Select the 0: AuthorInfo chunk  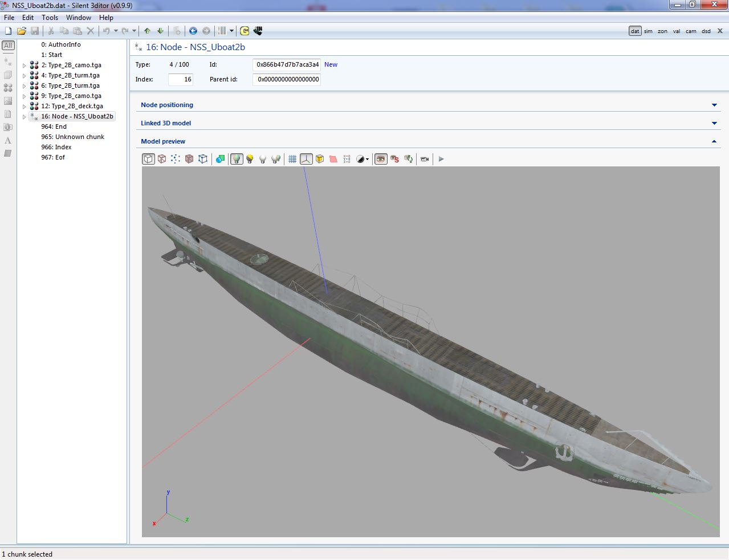[x=61, y=44]
